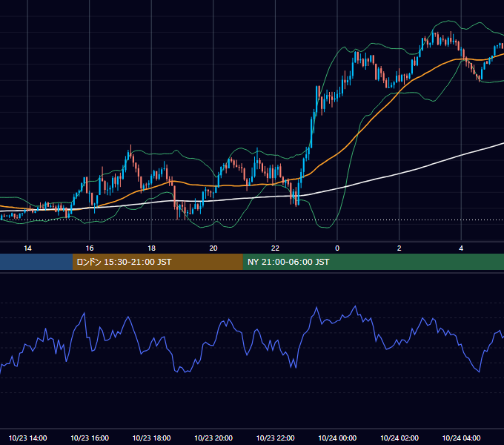Image resolution: width=504 pixels, height=445 pixels.
Task: Click the 10/24 04:00 time label
Action: [x=461, y=438]
